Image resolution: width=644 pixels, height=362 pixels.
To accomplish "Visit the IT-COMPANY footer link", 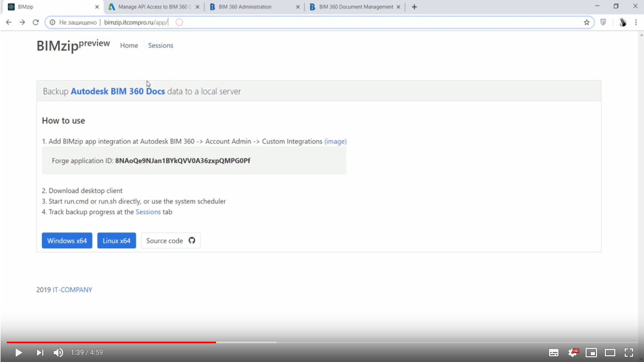I will point(73,289).
